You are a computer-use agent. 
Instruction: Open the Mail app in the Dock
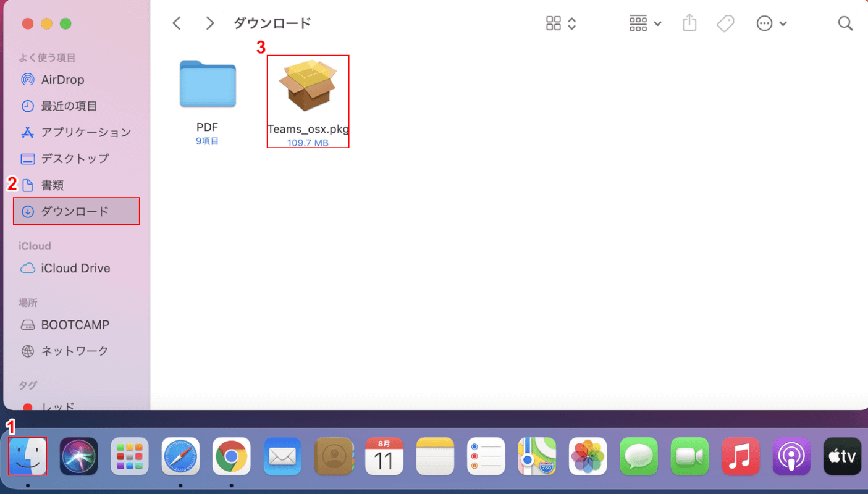pyautogui.click(x=282, y=456)
